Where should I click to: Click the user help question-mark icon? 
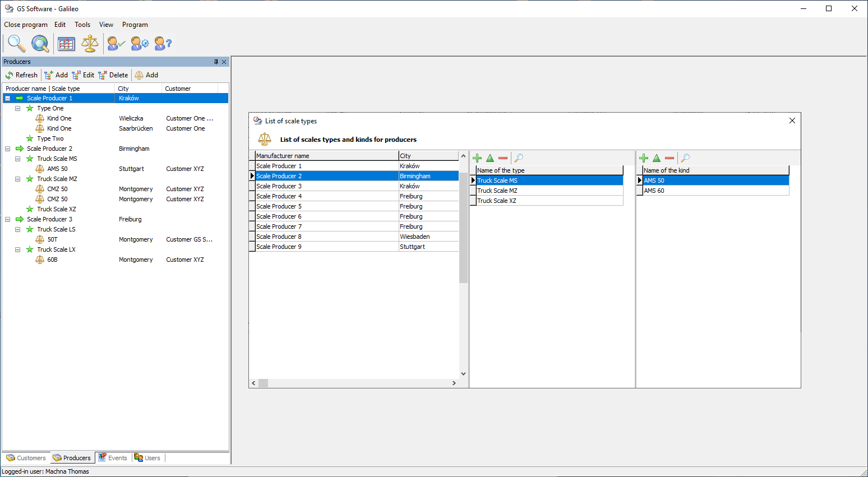(163, 43)
